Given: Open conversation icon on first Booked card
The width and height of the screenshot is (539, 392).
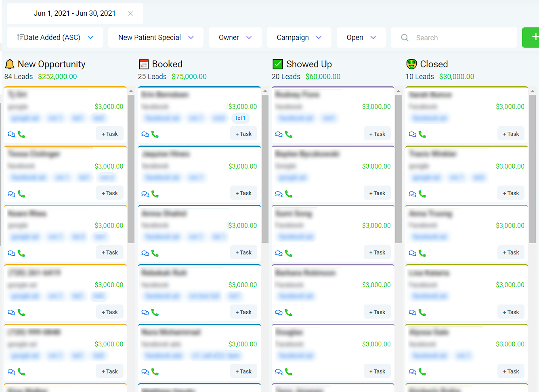Looking at the screenshot, I should coord(145,134).
